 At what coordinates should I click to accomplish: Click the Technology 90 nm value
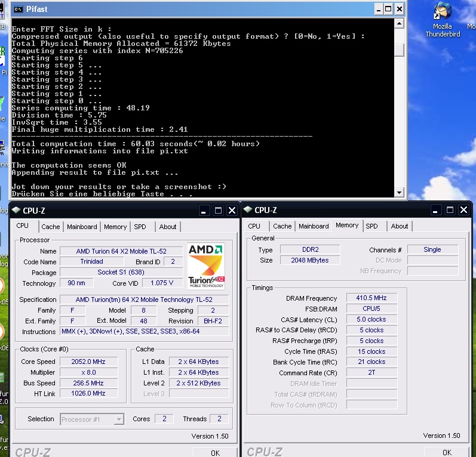coord(76,283)
